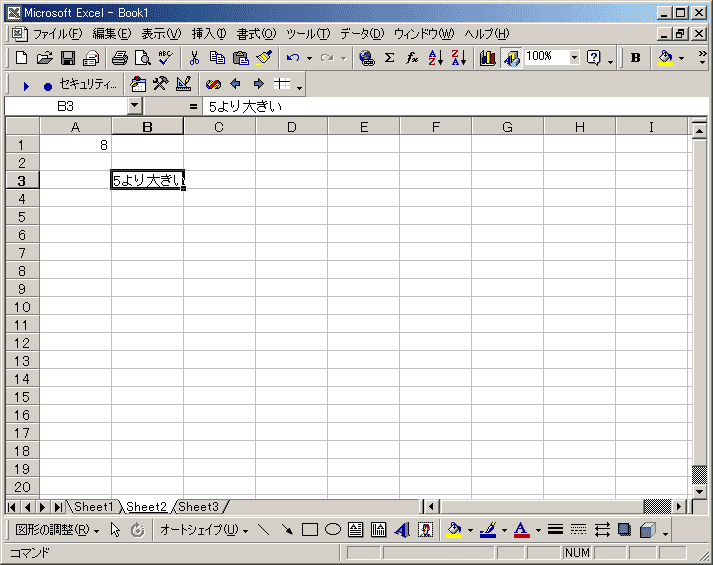
Task: Select row 3 header
Action: tap(22, 180)
